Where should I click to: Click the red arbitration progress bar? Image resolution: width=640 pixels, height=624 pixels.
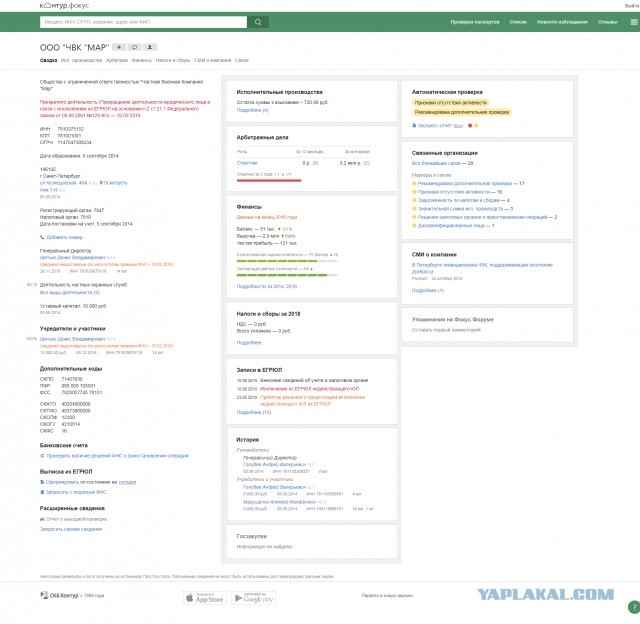pyautogui.click(x=269, y=180)
